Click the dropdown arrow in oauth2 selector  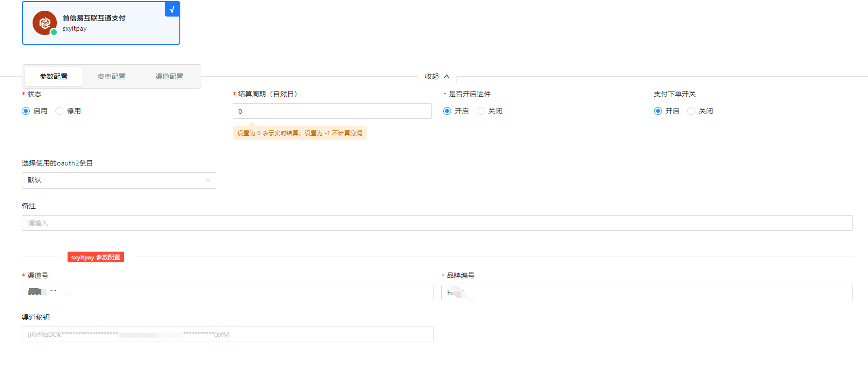(x=208, y=181)
